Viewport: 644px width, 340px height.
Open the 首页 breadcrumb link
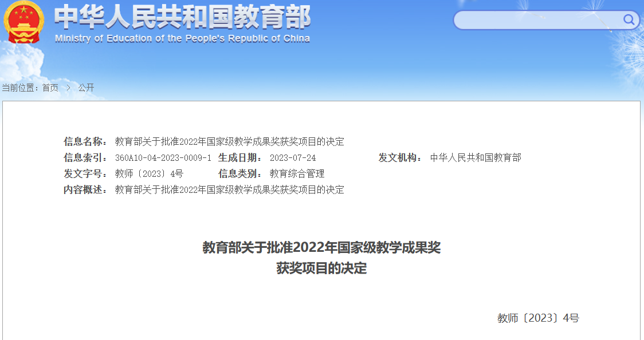click(50, 88)
